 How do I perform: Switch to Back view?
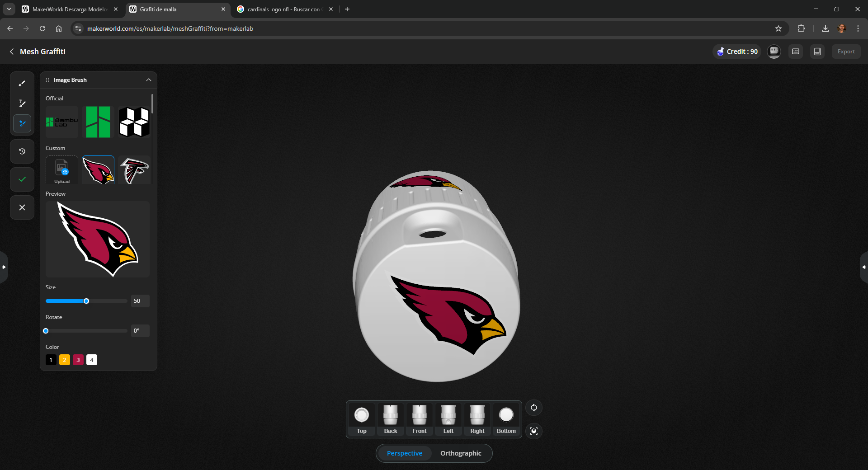tap(391, 419)
